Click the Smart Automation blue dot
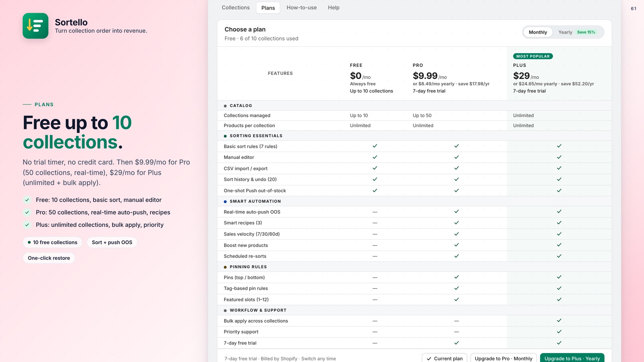This screenshot has width=644, height=362. [225, 202]
